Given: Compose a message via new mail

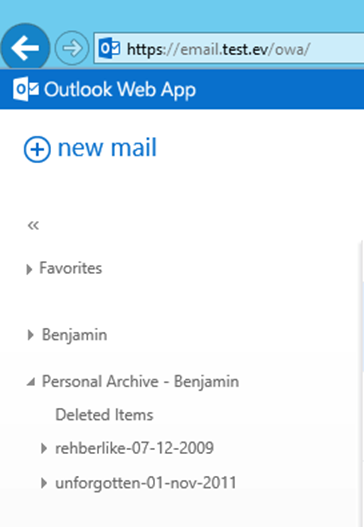Looking at the screenshot, I should (90, 148).
